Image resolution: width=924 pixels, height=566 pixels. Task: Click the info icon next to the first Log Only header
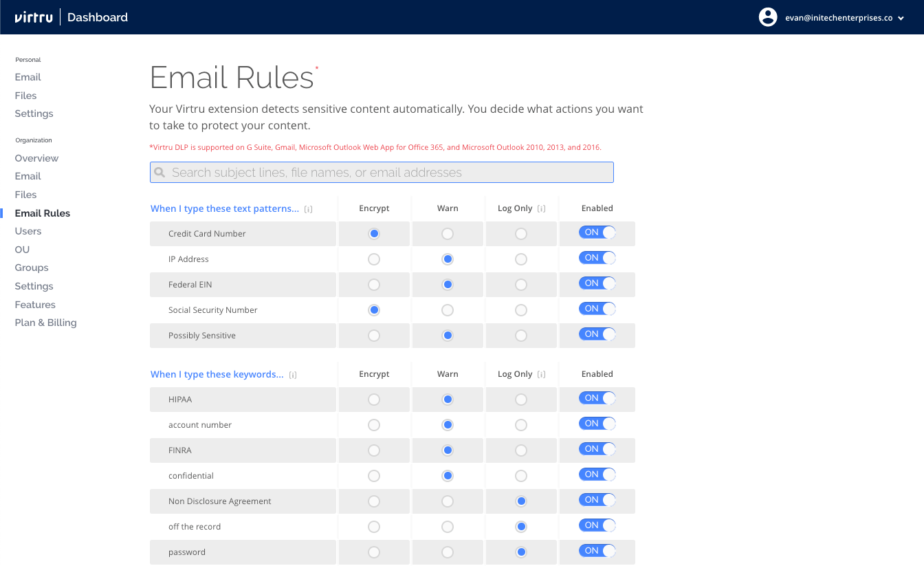542,208
